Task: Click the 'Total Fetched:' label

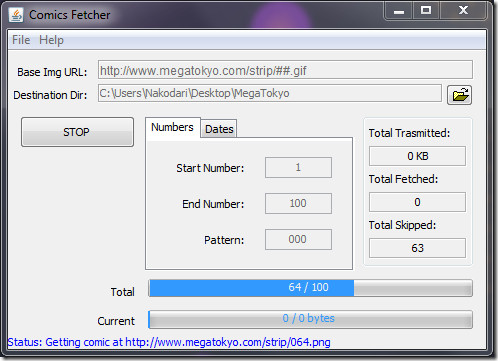Action: (403, 179)
